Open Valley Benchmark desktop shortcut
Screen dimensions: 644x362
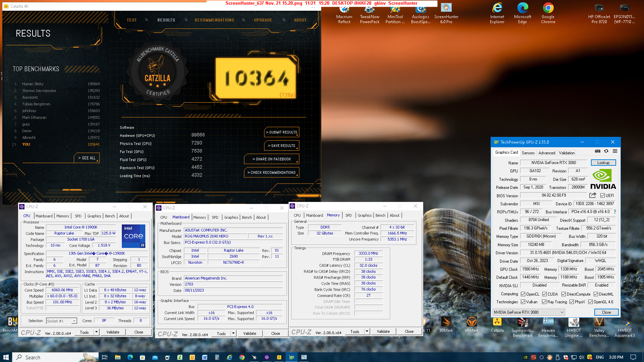[599, 327]
